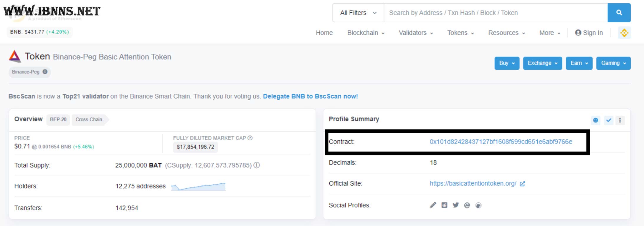Open the basicattentiontoken.org official site link
Image resolution: width=644 pixels, height=226 pixels.
473,183
